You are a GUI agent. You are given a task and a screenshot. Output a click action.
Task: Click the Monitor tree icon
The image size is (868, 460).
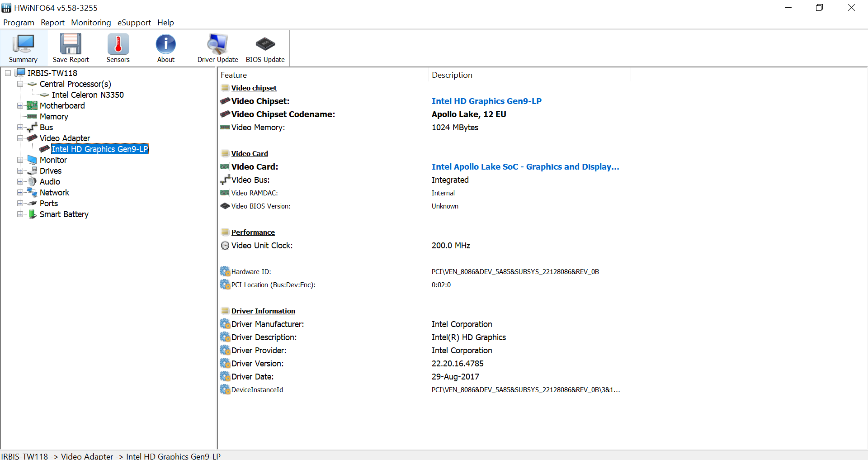tap(32, 160)
